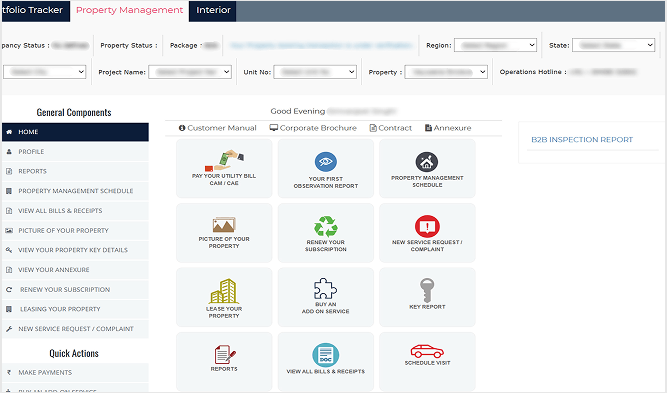The height and width of the screenshot is (393, 667).
Task: Click the icon beside sidebar View All Bills & Receipts
Action: click(x=9, y=211)
